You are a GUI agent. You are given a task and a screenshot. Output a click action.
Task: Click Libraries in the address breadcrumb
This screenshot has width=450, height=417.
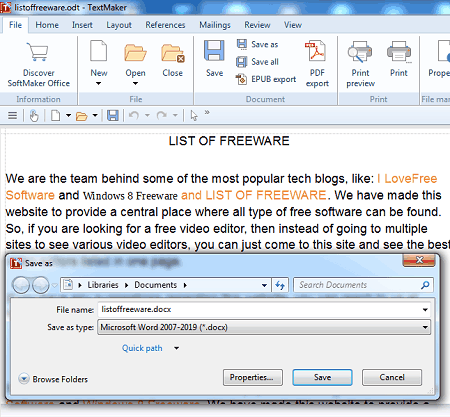103,285
